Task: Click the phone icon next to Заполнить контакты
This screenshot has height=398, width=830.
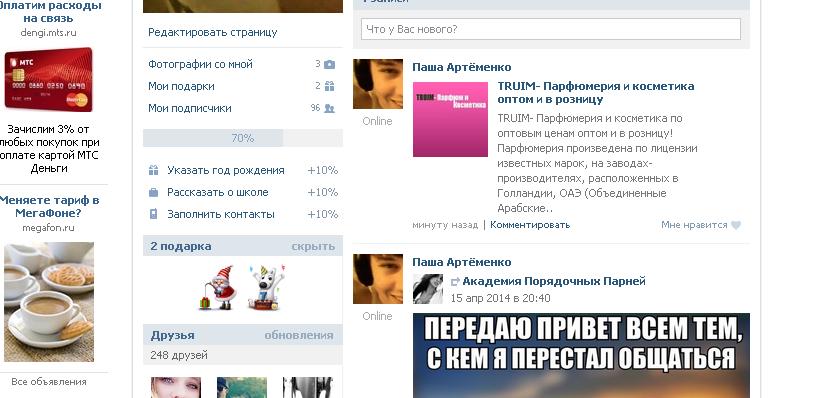Action: pos(154,214)
